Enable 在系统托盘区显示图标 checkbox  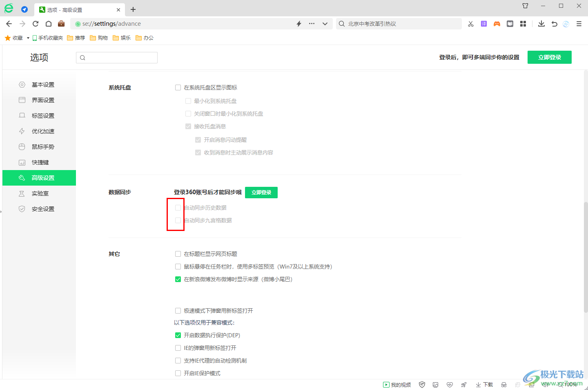pyautogui.click(x=178, y=87)
